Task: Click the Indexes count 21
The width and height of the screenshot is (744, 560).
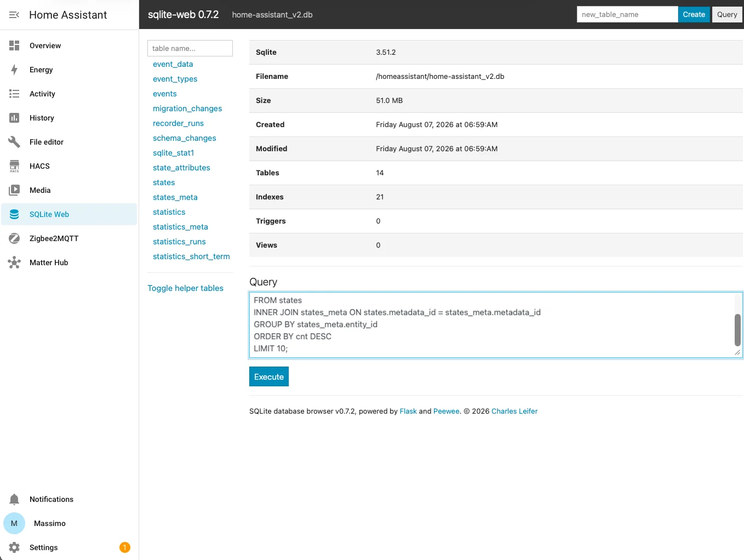Action: tap(380, 197)
